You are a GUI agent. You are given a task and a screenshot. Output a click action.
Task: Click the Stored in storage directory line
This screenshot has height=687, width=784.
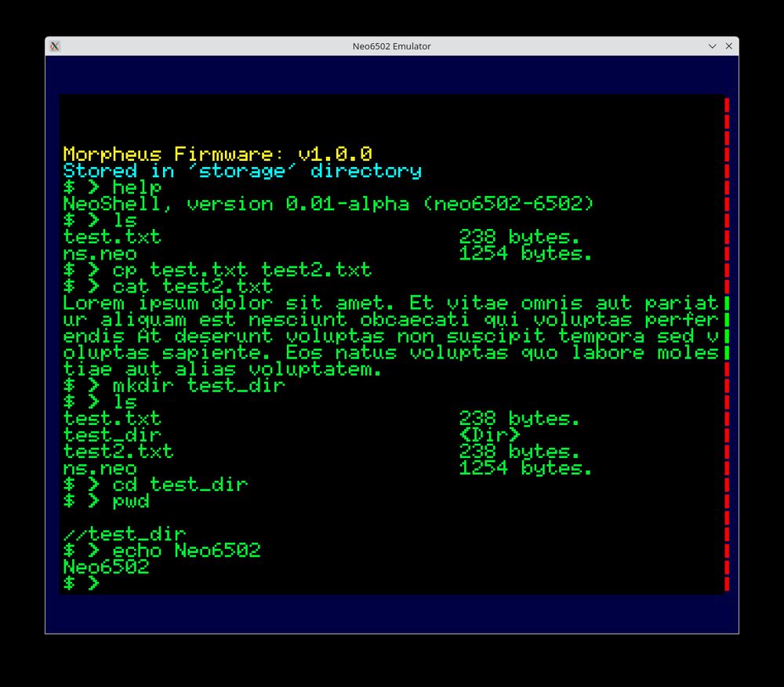243,171
